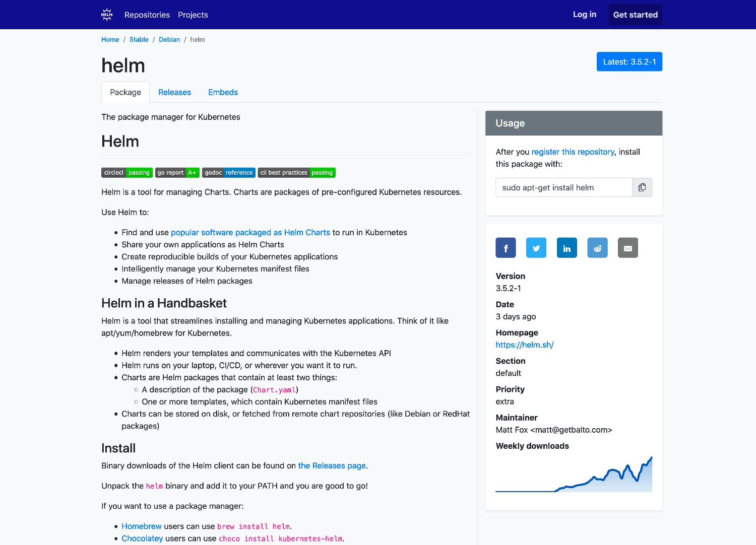Select the Package tab
This screenshot has height=545, width=756.
[125, 92]
